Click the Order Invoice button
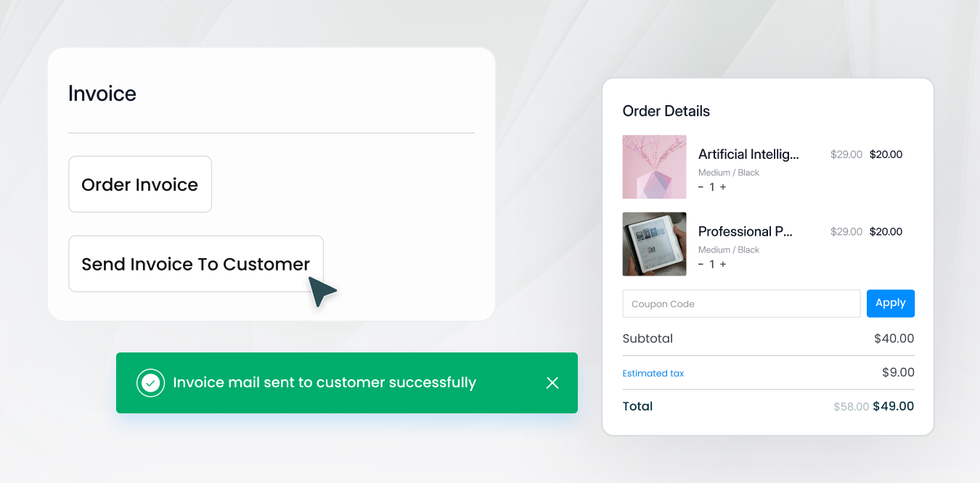The width and height of the screenshot is (980, 483). [140, 184]
